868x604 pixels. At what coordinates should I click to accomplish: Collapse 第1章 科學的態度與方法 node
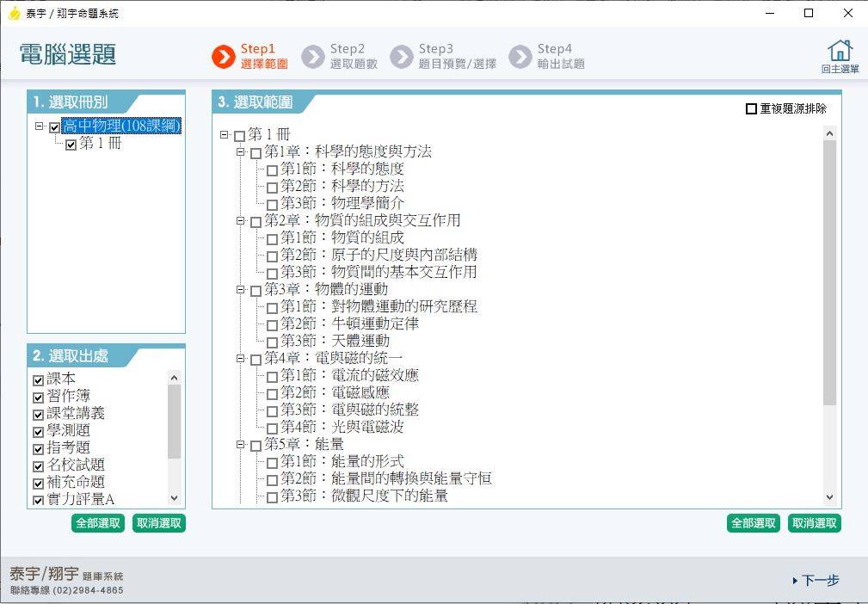coord(240,151)
